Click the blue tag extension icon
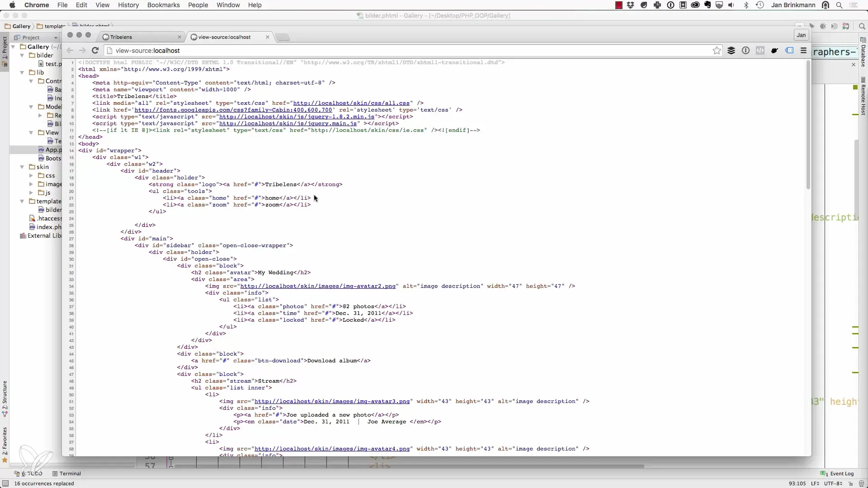Screen dimensions: 868x488 (789, 51)
